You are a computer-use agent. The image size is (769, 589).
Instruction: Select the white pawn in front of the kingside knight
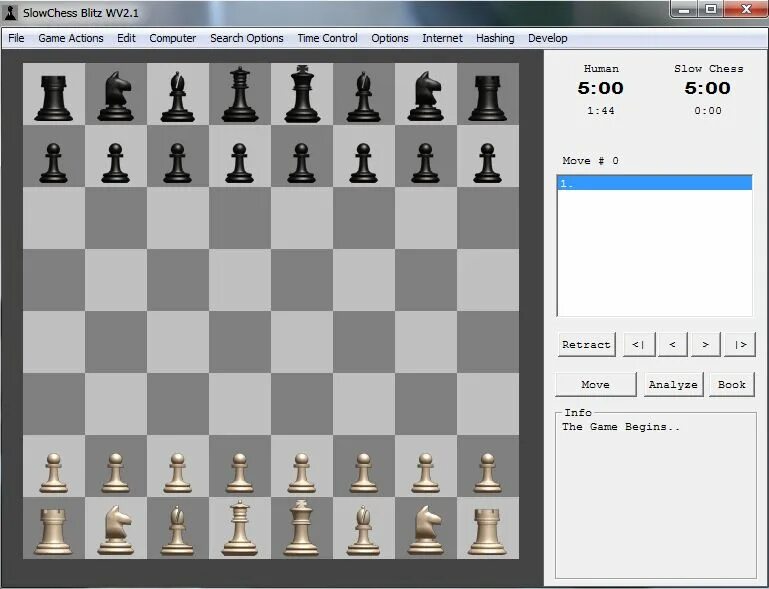426,473
